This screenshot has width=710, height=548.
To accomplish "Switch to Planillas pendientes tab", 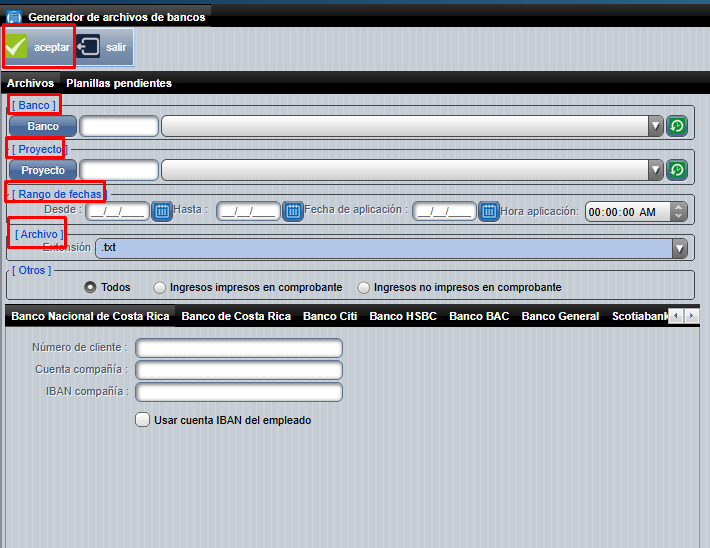I will tap(118, 83).
